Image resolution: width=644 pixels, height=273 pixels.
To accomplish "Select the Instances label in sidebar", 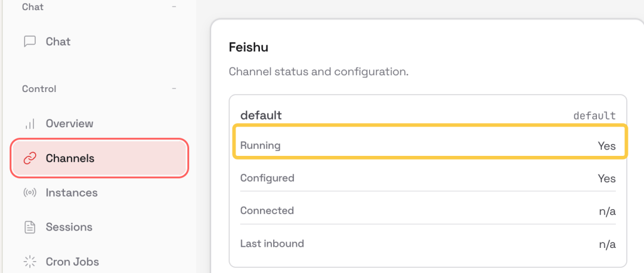I will (x=72, y=193).
